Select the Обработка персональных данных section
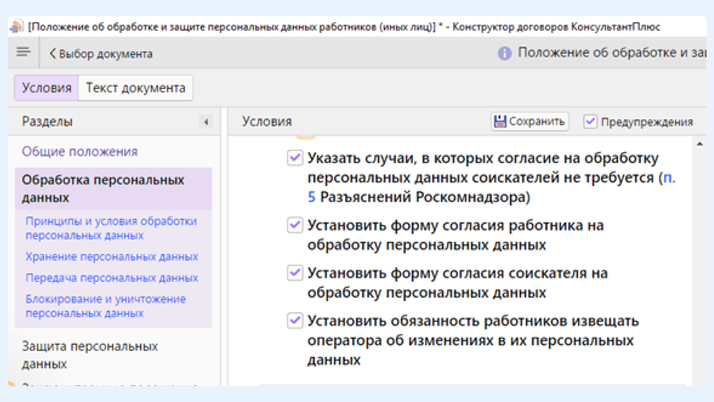Image resolution: width=714 pixels, height=402 pixels. [103, 188]
